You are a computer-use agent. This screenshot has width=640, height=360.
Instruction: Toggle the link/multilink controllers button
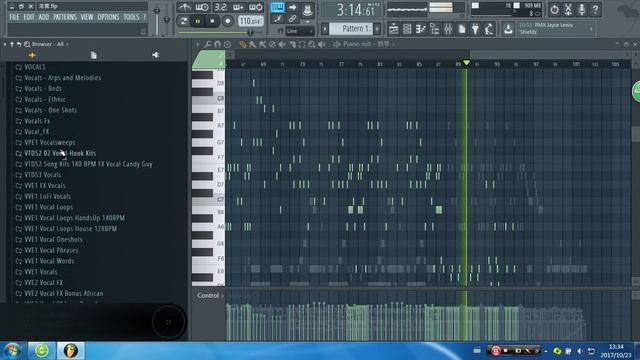click(292, 18)
